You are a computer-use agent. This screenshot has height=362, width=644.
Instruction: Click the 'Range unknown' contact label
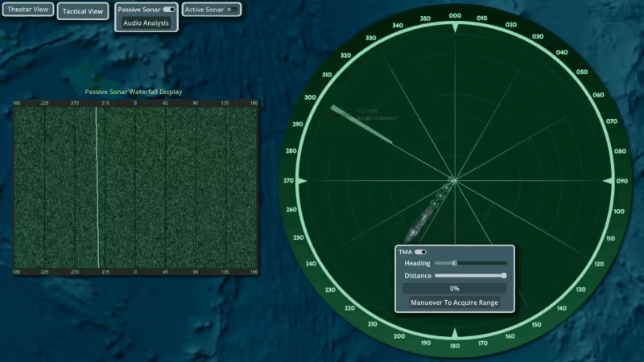[377, 118]
